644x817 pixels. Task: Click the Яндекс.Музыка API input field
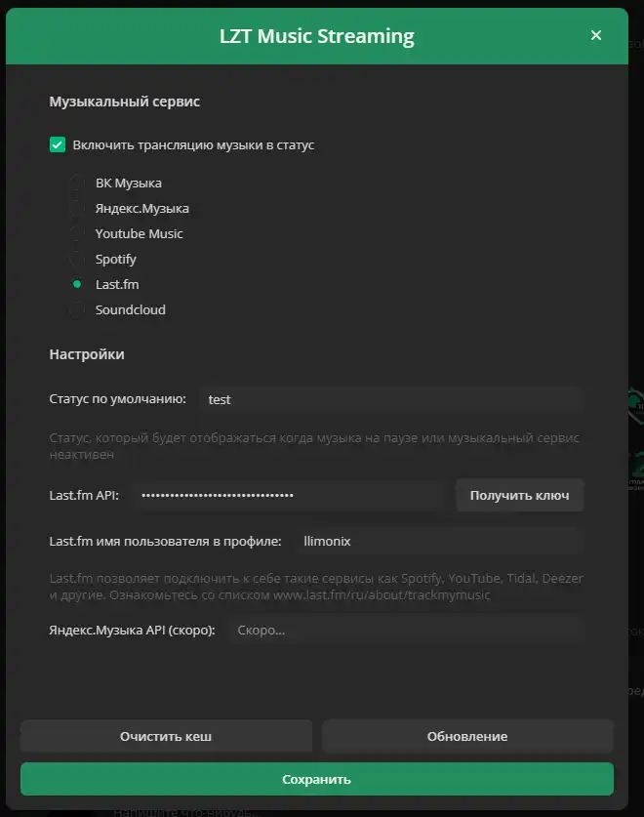click(x=406, y=631)
